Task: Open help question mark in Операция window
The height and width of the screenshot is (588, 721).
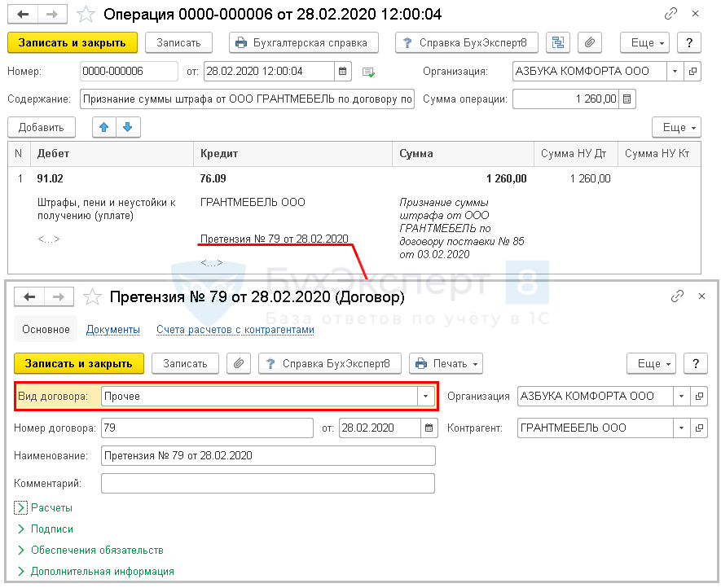Action: click(689, 42)
